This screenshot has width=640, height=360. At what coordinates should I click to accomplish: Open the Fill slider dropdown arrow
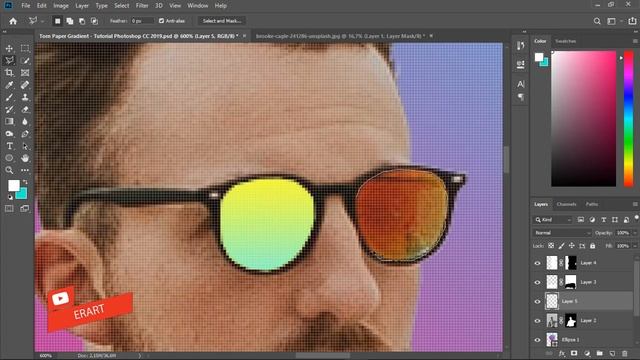[x=635, y=246]
